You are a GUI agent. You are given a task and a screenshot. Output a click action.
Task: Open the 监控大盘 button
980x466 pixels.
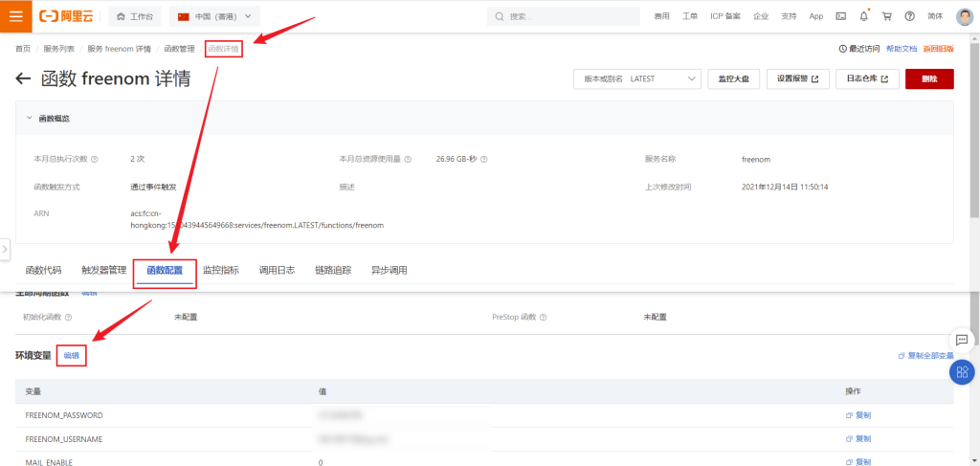point(734,79)
